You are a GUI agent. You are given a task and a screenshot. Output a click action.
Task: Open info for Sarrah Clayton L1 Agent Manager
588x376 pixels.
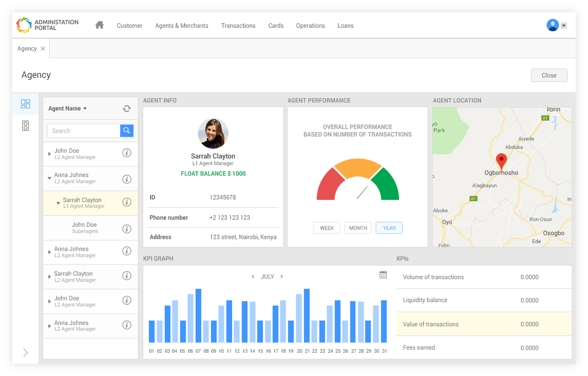pos(127,202)
